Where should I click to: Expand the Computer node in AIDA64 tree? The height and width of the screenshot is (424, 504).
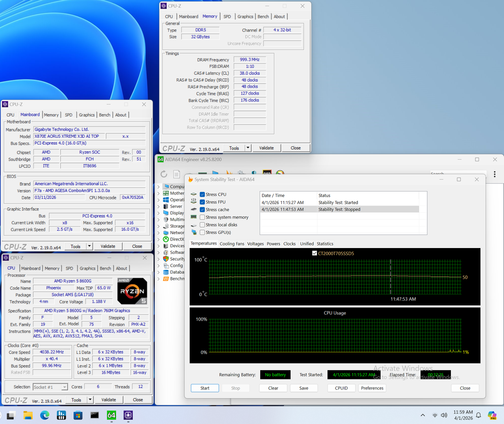click(x=159, y=187)
